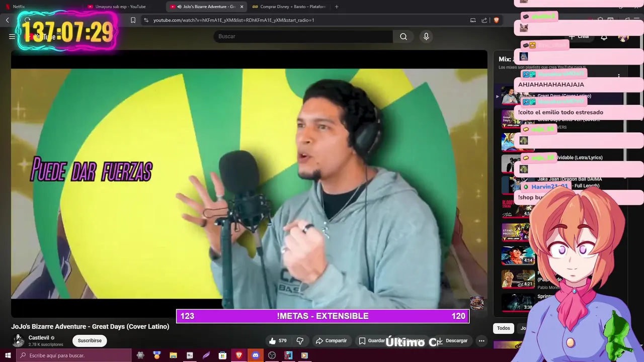
Task: Open File Explorer from the taskbar
Action: pos(173,355)
